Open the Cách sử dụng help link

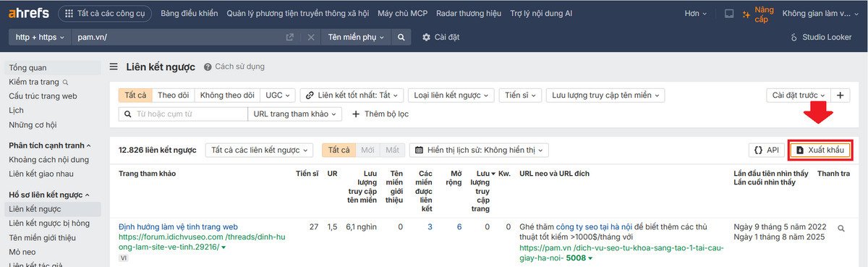pos(234,67)
